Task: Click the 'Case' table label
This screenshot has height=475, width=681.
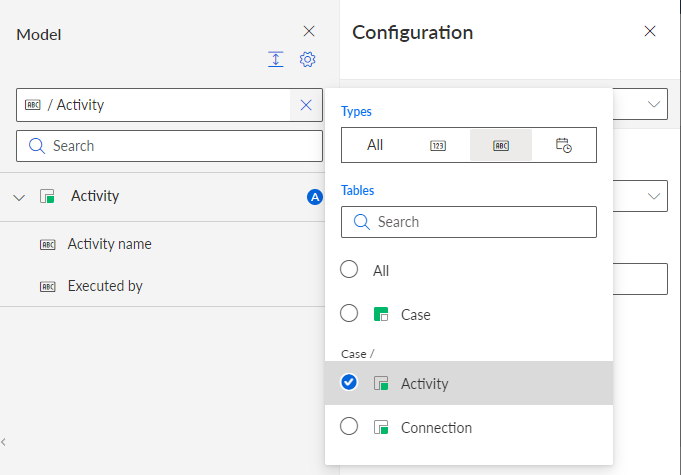Action: point(416,315)
